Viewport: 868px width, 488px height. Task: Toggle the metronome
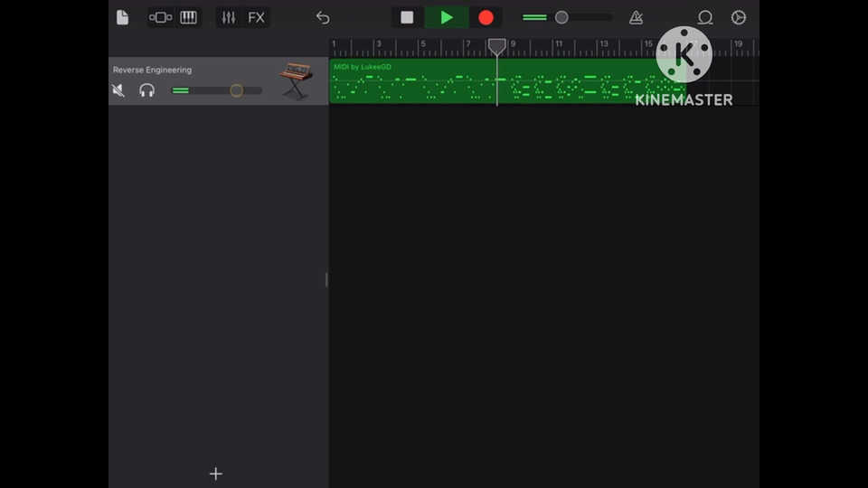636,18
